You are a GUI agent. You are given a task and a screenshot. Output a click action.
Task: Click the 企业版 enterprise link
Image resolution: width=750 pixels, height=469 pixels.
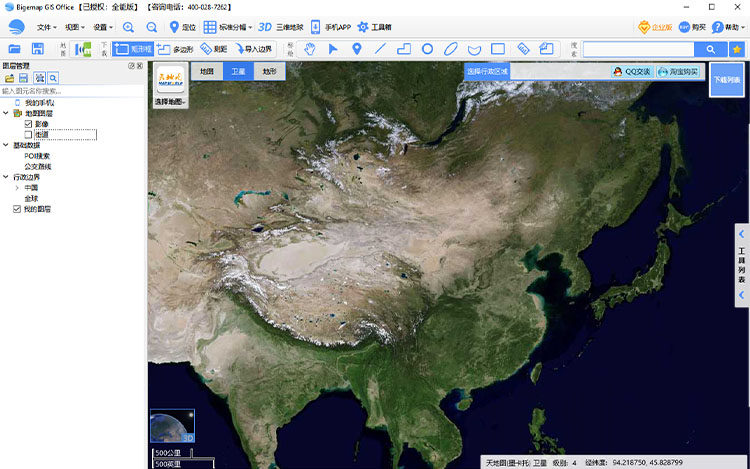pyautogui.click(x=655, y=27)
